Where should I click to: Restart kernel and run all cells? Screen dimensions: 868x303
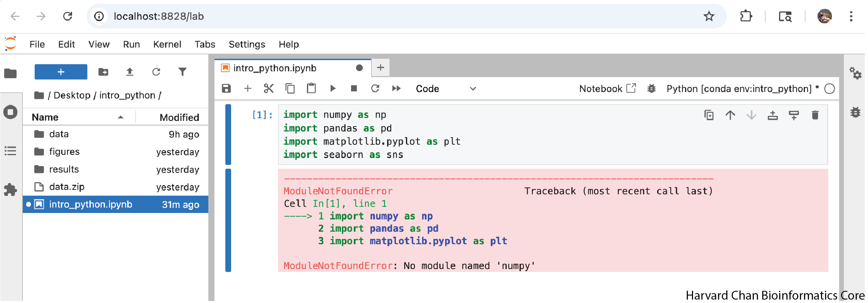point(396,89)
